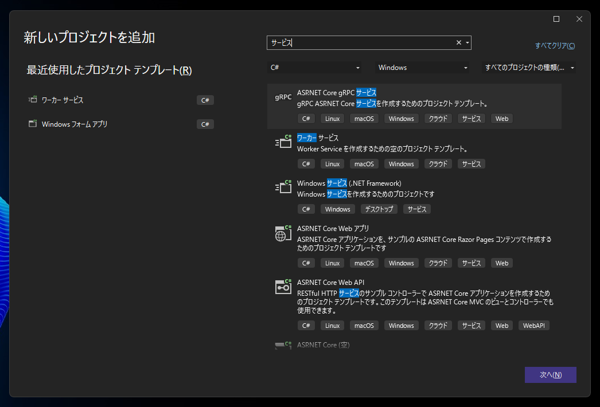
Task: Click the サービス tag of the Web API template
Action: [471, 326]
